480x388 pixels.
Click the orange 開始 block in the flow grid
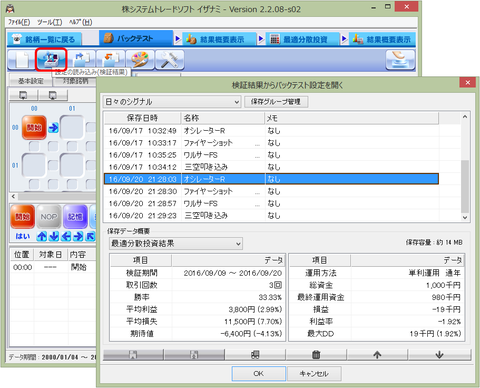(34, 128)
